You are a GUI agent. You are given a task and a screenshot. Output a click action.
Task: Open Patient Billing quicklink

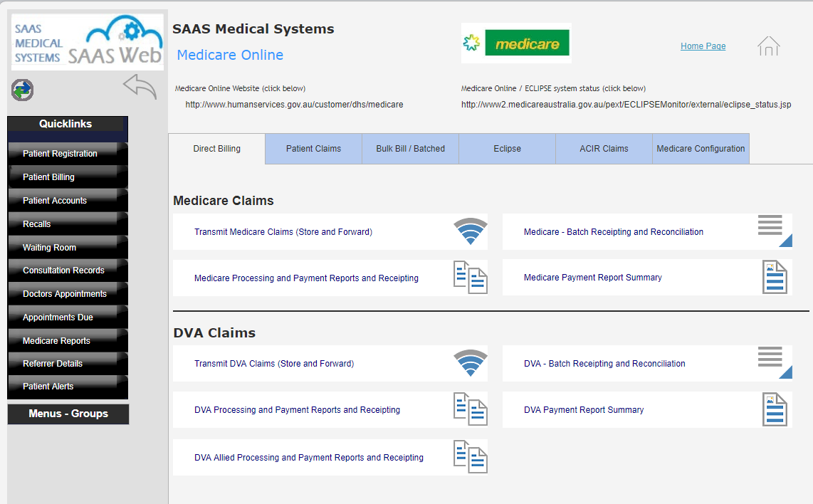click(x=68, y=177)
